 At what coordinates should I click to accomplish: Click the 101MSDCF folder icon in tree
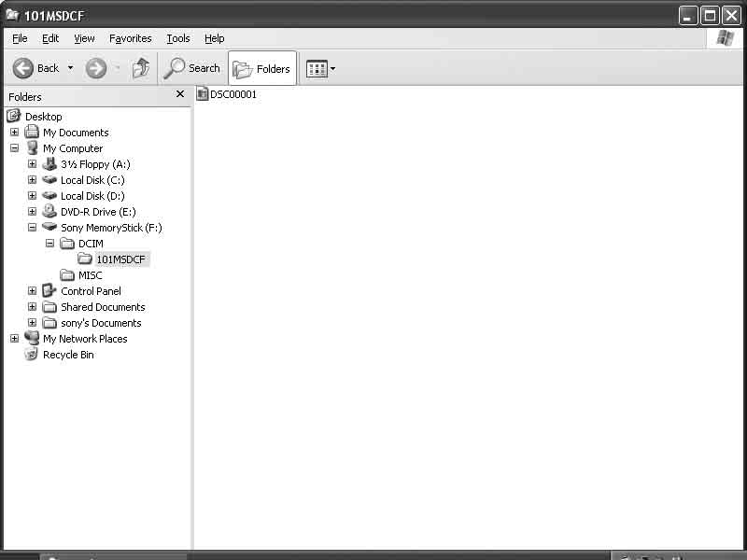85,259
